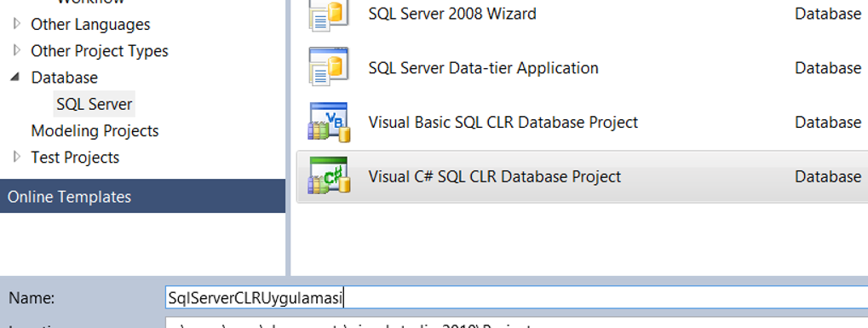Collapse the Database tree node

[15, 77]
